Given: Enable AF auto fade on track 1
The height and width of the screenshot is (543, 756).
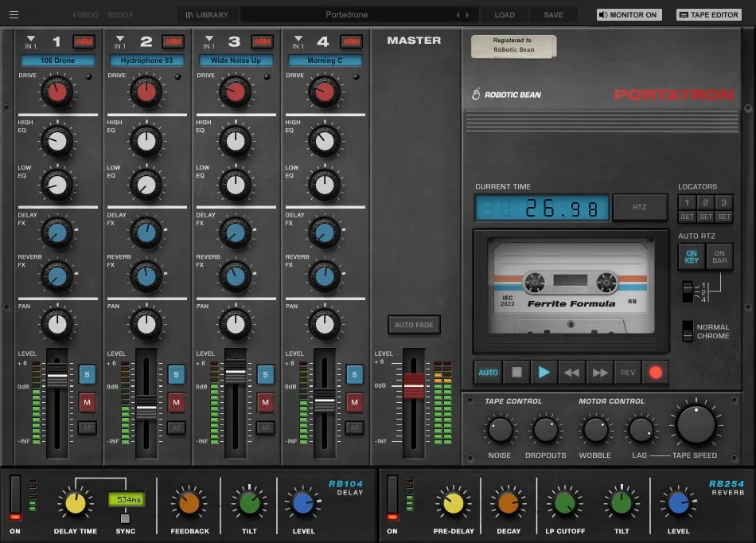Looking at the screenshot, I should [88, 428].
